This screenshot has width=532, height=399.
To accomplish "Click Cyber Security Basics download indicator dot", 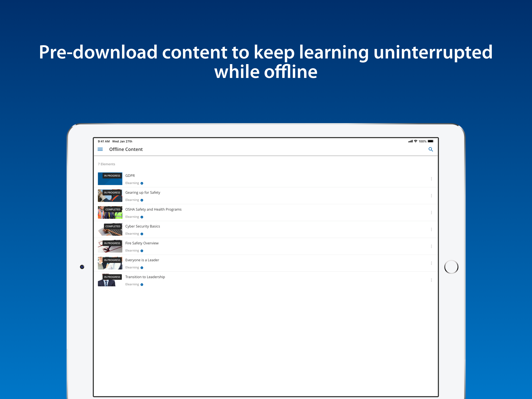I will tap(142, 234).
